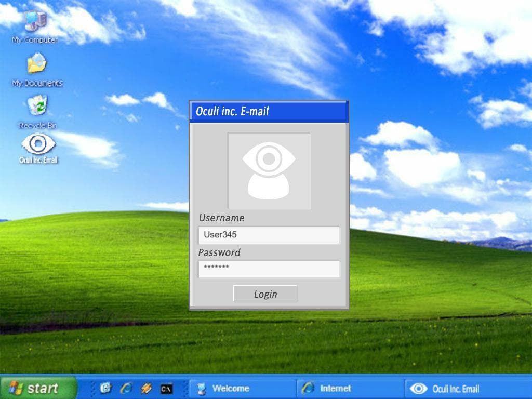Switch to the Oculi Inc. Email taskbar window
Viewport: 532px width, 399px height.
click(468, 388)
